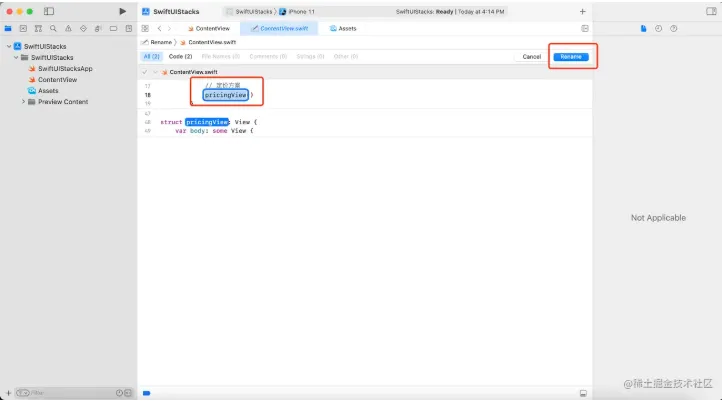Select the Other (0) filter
This screenshot has height=401, width=722.
click(346, 56)
